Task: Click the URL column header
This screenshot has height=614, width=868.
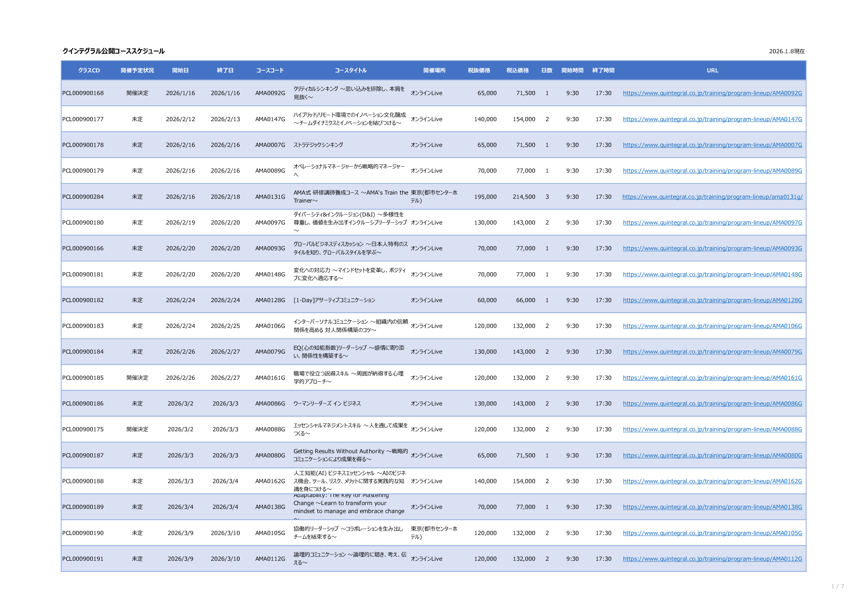Action: click(x=712, y=70)
